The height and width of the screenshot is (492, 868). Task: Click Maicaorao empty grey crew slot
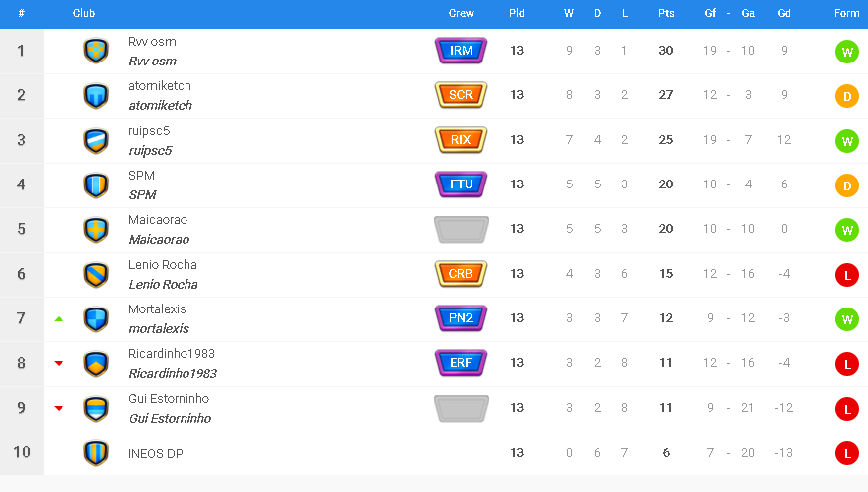click(461, 229)
